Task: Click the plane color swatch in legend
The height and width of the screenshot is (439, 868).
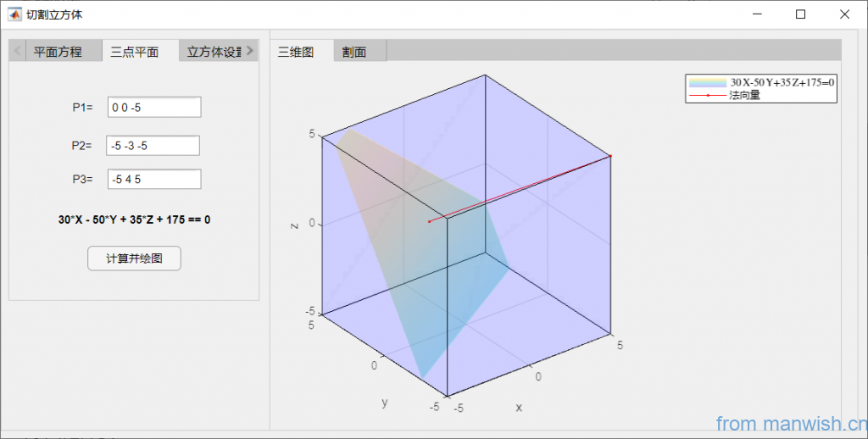Action: (x=708, y=82)
